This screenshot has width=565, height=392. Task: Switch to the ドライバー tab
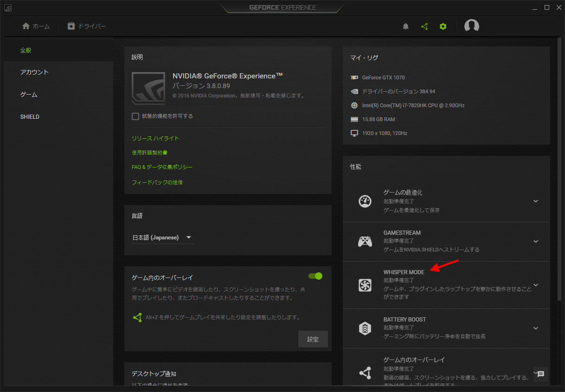click(x=87, y=26)
